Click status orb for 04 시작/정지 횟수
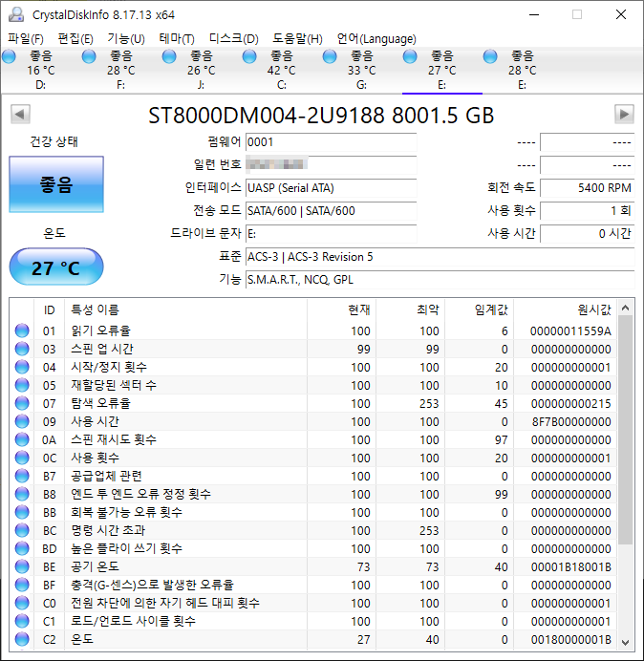This screenshot has width=644, height=661. [x=22, y=367]
